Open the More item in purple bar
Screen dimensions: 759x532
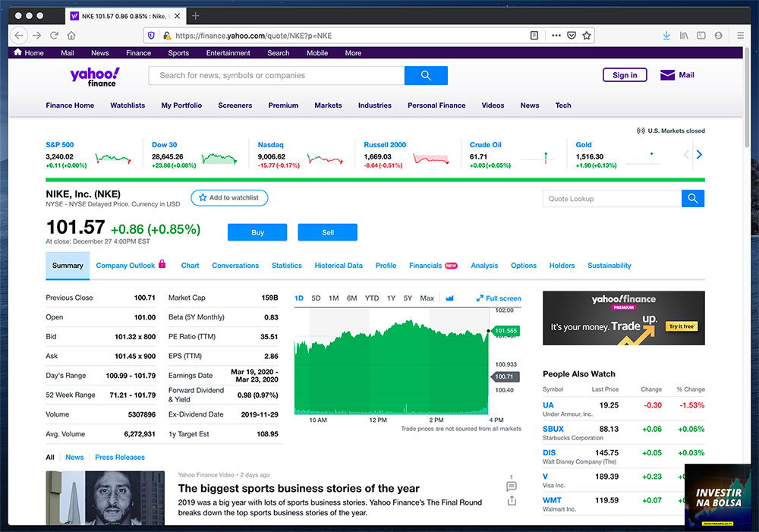point(353,53)
